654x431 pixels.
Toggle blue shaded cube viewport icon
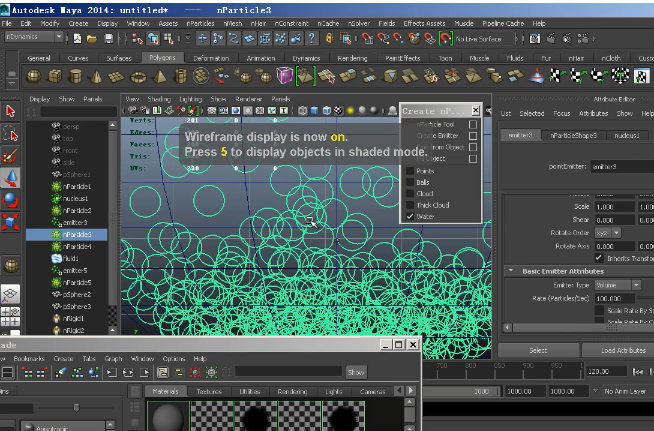click(x=314, y=111)
